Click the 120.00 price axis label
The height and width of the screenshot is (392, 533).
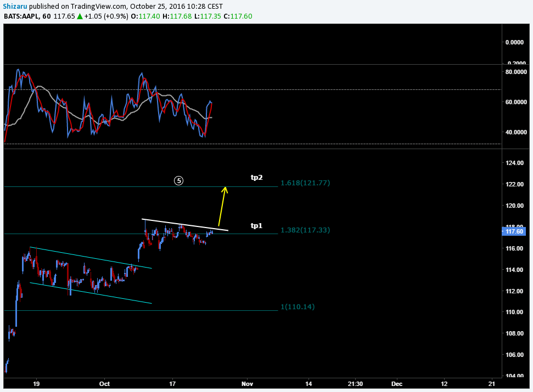point(515,206)
